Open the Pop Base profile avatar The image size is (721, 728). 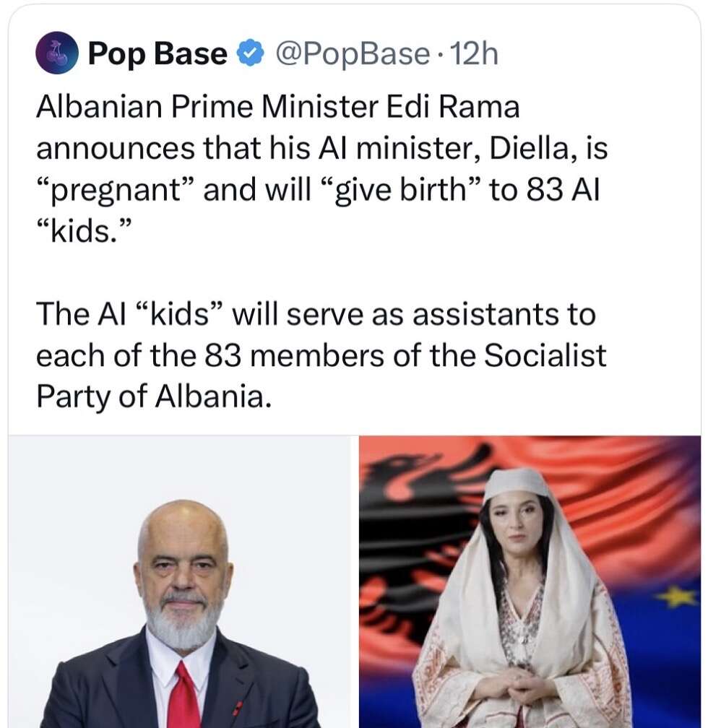pyautogui.click(x=56, y=53)
